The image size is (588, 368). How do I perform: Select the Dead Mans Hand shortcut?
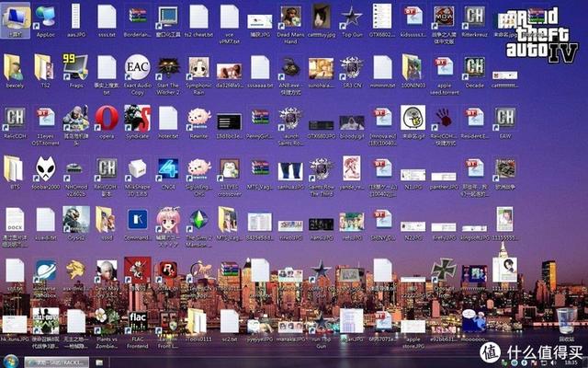290,17
